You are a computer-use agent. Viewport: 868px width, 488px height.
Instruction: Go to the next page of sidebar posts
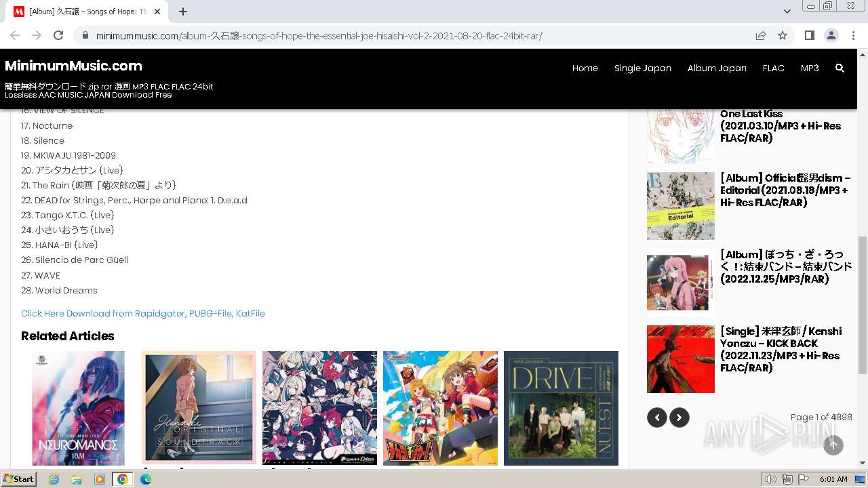[x=679, y=418]
